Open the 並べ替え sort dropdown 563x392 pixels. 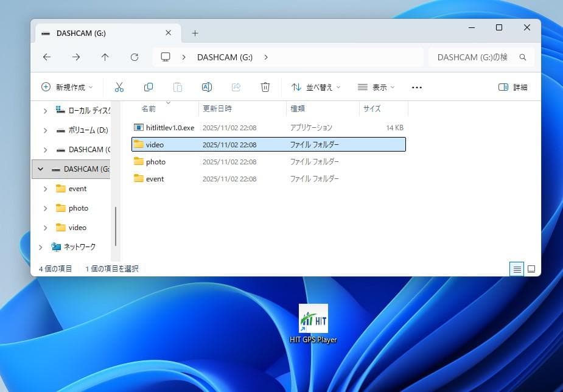click(x=316, y=87)
